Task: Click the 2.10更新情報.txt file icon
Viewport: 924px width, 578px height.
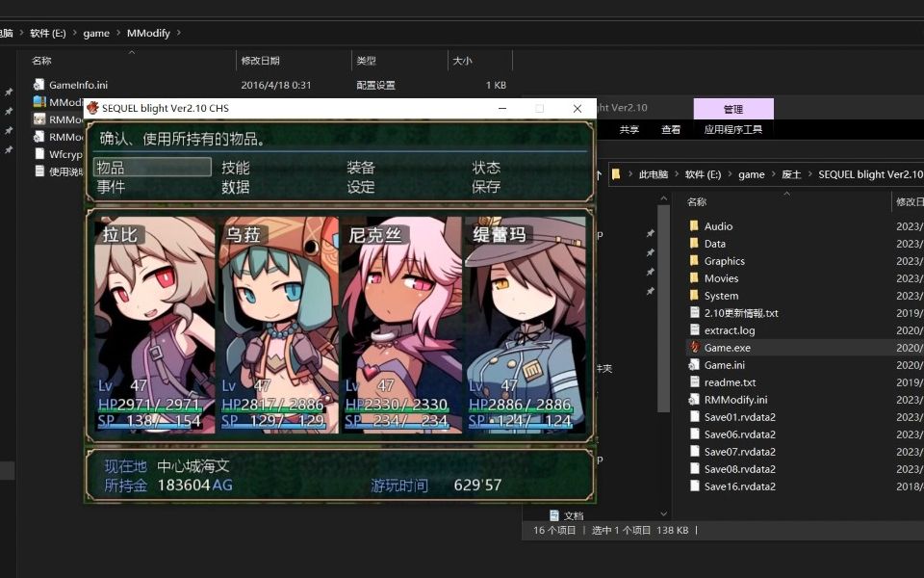Action: [694, 313]
